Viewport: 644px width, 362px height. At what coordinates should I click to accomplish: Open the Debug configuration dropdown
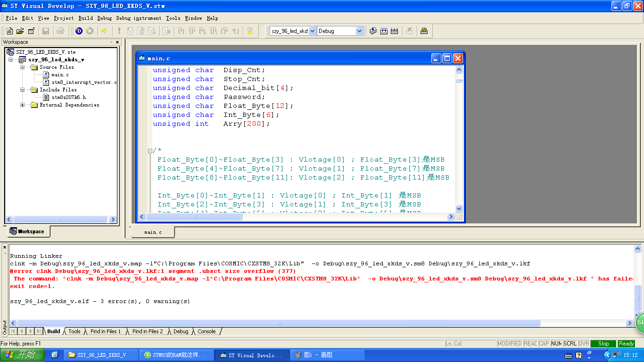coord(360,31)
